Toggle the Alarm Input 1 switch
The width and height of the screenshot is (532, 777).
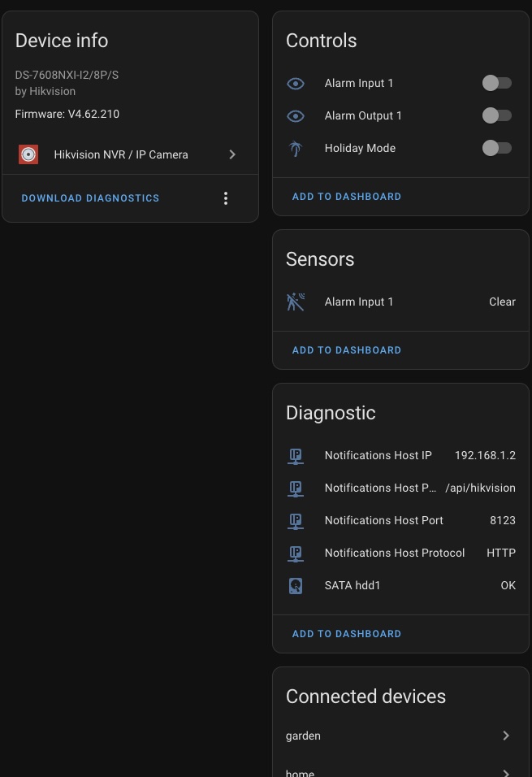pyautogui.click(x=497, y=83)
